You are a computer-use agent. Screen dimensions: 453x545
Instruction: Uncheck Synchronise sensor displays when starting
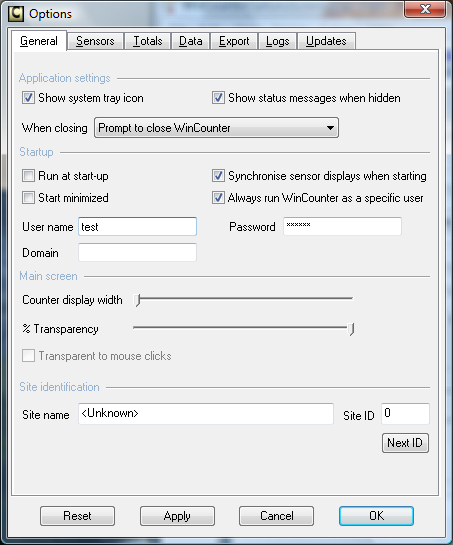(x=218, y=176)
